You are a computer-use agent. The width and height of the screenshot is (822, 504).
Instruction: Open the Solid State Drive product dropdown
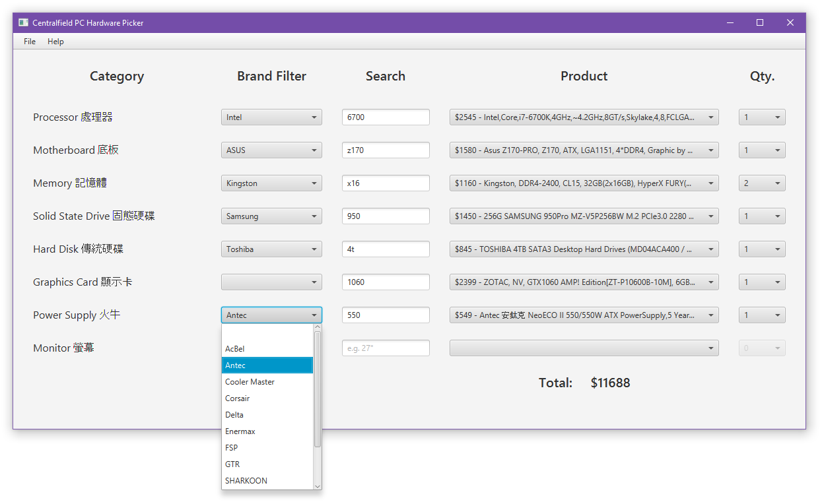point(584,216)
